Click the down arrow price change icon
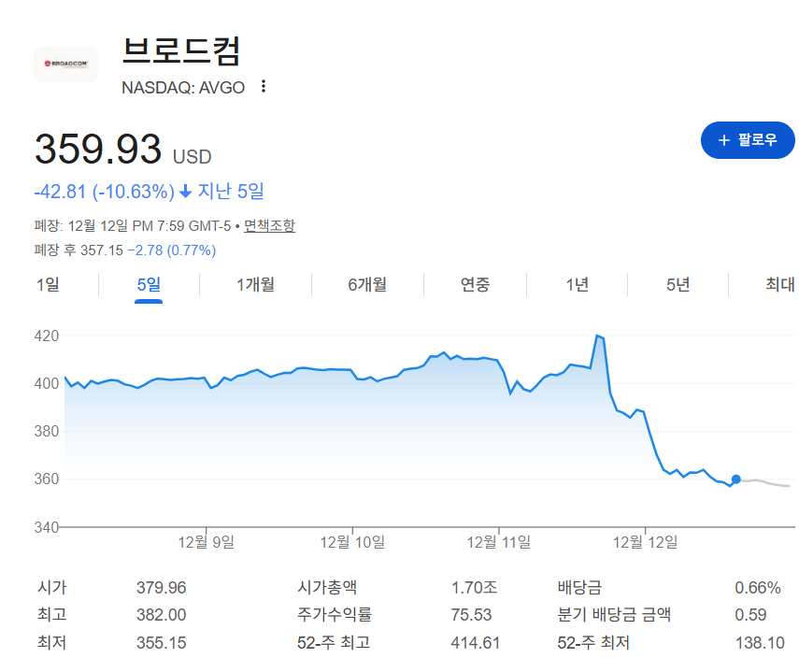 [186, 192]
